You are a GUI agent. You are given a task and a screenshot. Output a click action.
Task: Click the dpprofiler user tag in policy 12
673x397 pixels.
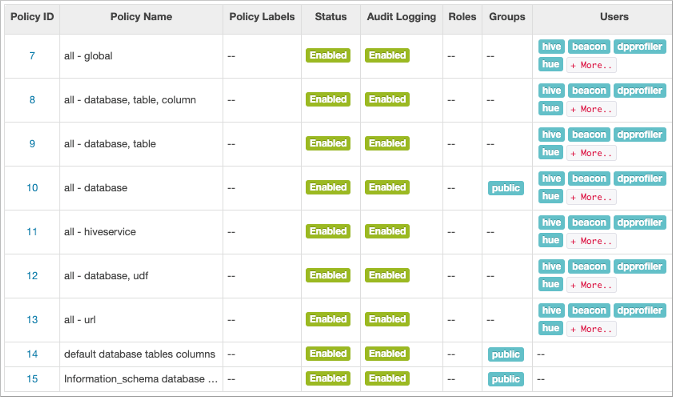click(x=640, y=267)
